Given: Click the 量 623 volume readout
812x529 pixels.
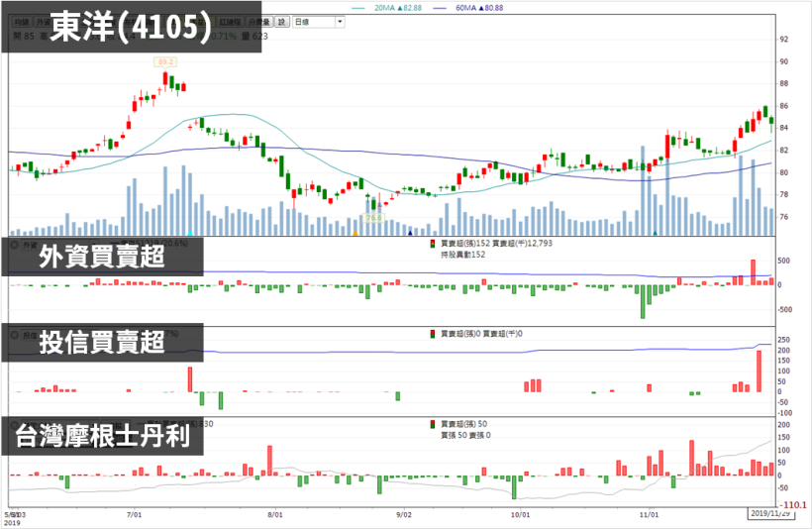Looking at the screenshot, I should point(254,37).
